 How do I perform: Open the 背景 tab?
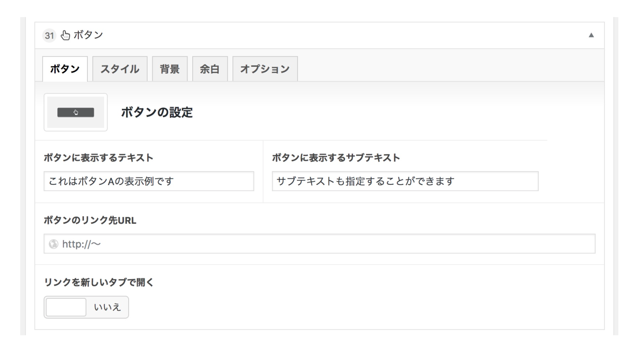(170, 69)
